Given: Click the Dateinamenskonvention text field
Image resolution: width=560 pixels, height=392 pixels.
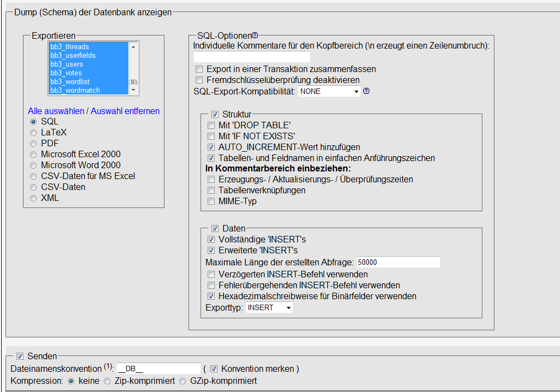Looking at the screenshot, I should tap(158, 369).
